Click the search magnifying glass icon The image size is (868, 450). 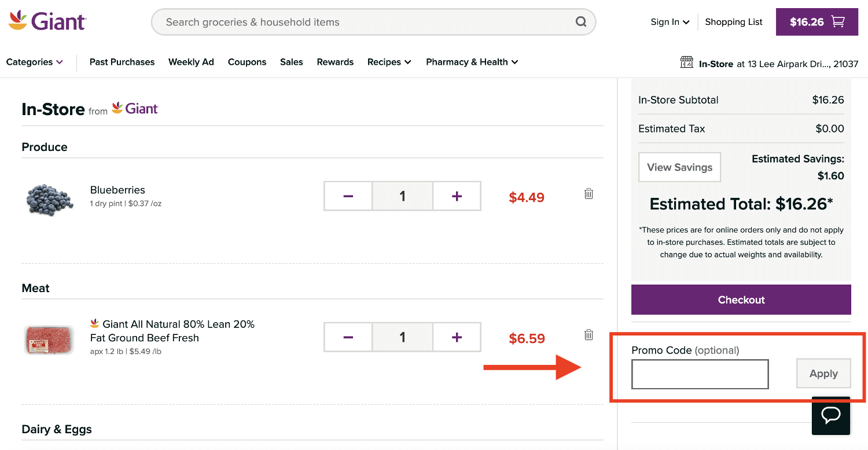pos(581,21)
